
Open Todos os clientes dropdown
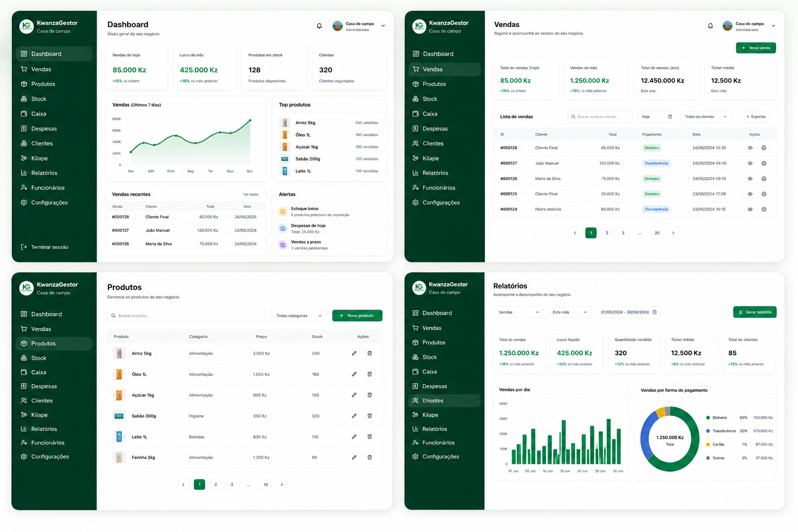click(x=705, y=117)
